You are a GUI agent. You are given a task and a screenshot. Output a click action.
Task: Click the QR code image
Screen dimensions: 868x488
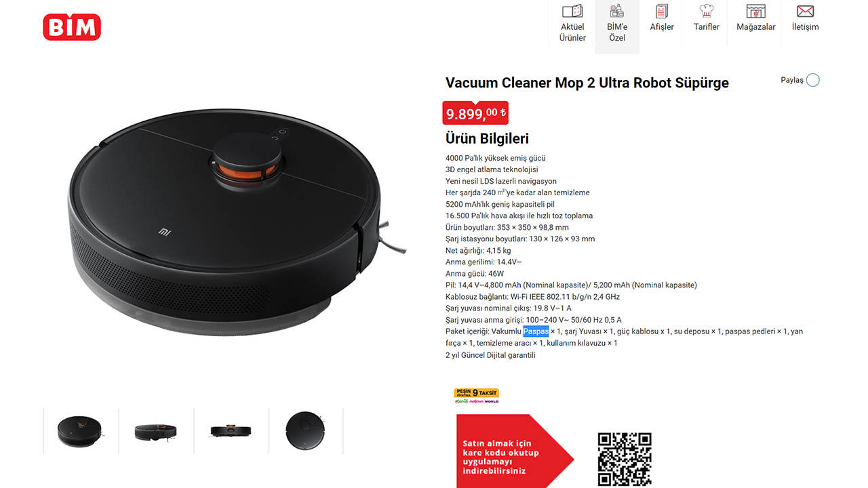[625, 460]
